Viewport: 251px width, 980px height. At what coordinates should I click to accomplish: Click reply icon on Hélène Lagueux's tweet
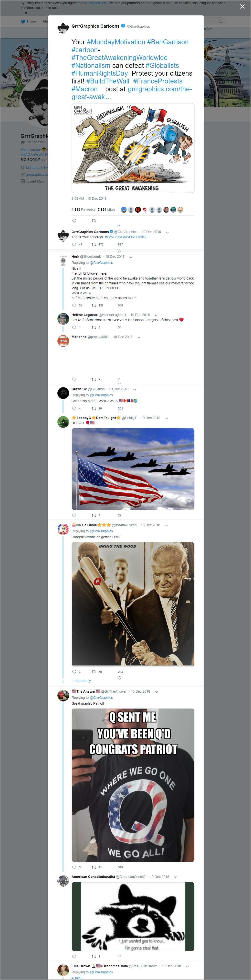tap(74, 327)
